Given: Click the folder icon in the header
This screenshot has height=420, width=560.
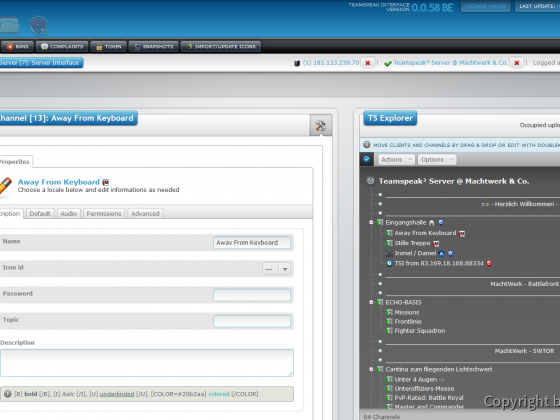Looking at the screenshot, I should 9,26.
